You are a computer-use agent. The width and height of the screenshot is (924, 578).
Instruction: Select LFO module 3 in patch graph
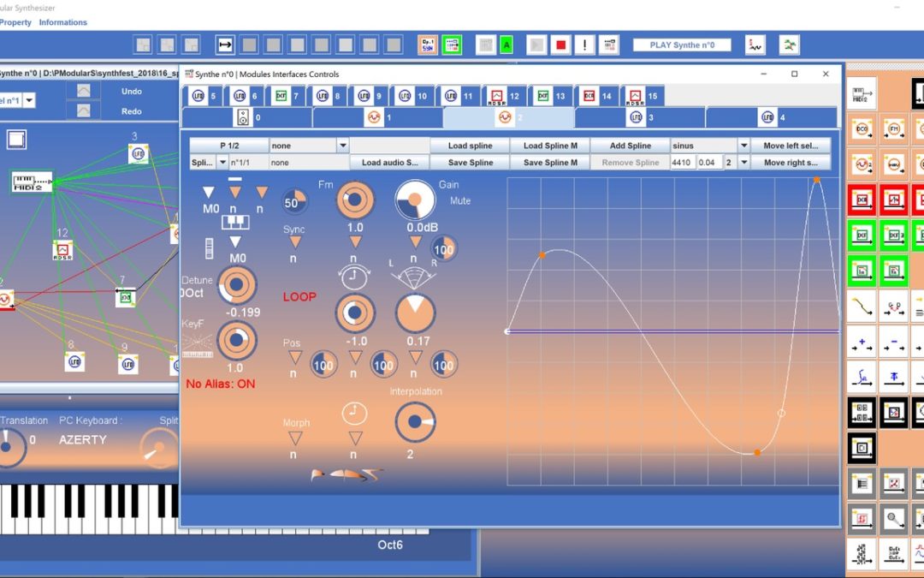(138, 154)
